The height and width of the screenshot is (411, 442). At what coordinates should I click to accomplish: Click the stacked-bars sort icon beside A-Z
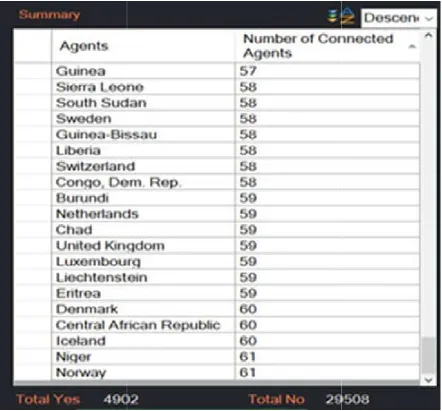tap(333, 16)
